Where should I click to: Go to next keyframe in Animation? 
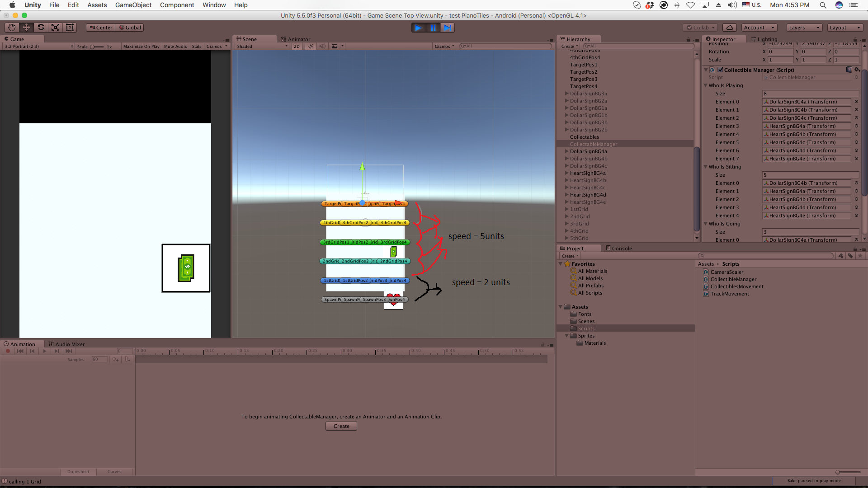[x=57, y=351]
